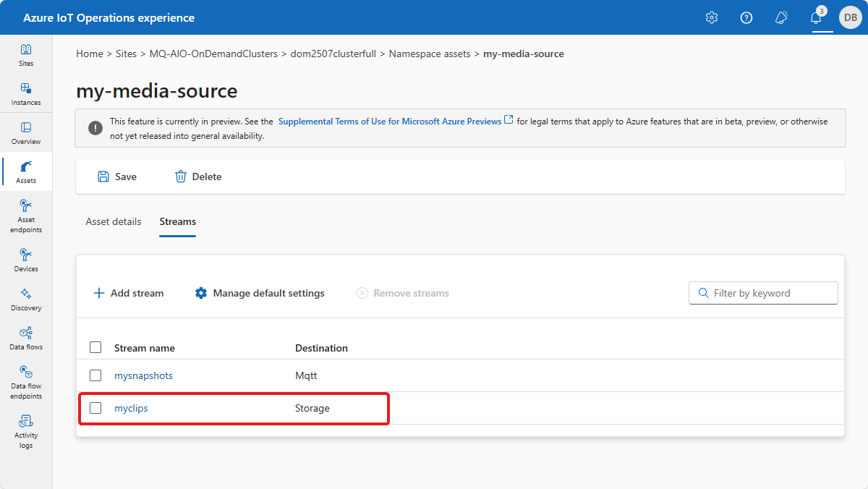
Task: Open Manage default settings
Action: click(260, 293)
